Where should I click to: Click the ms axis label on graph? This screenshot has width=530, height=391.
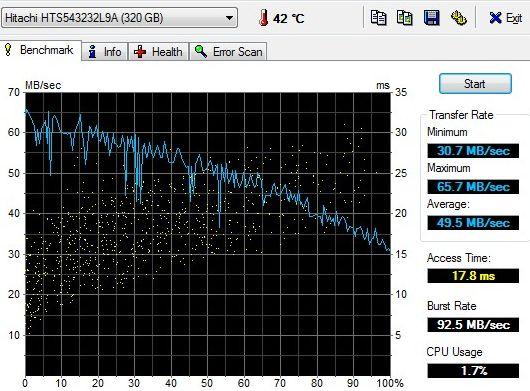[x=383, y=85]
